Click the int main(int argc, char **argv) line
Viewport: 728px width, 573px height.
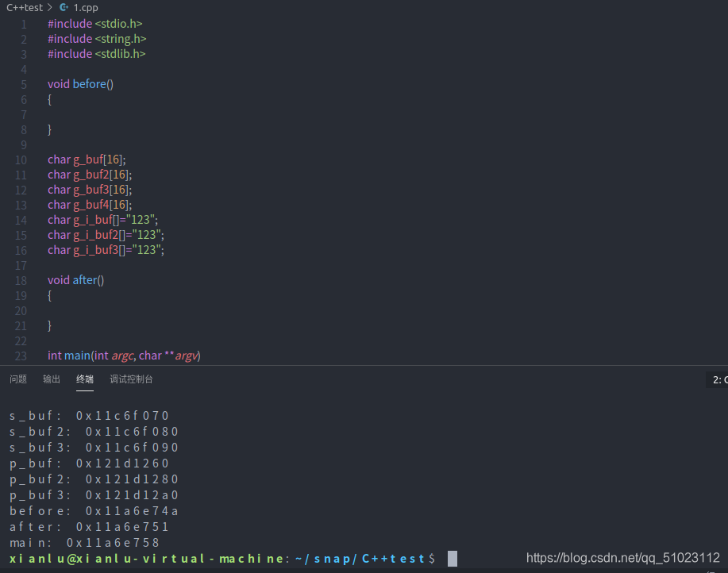[x=124, y=356]
